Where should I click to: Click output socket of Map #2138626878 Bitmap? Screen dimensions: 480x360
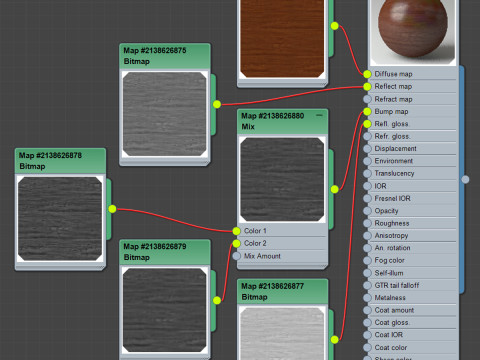(x=112, y=209)
